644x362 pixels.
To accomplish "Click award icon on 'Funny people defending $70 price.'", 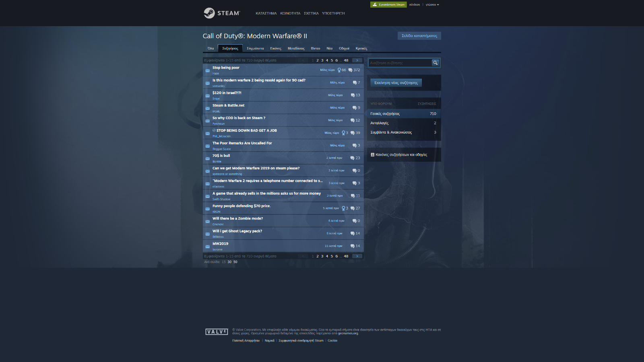I will pyautogui.click(x=343, y=208).
